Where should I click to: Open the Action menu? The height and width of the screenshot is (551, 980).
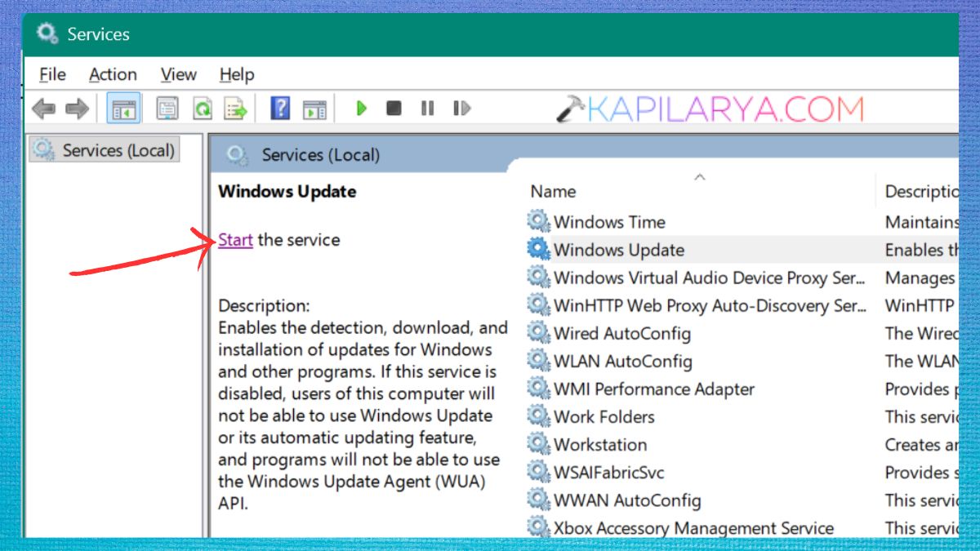click(x=113, y=74)
